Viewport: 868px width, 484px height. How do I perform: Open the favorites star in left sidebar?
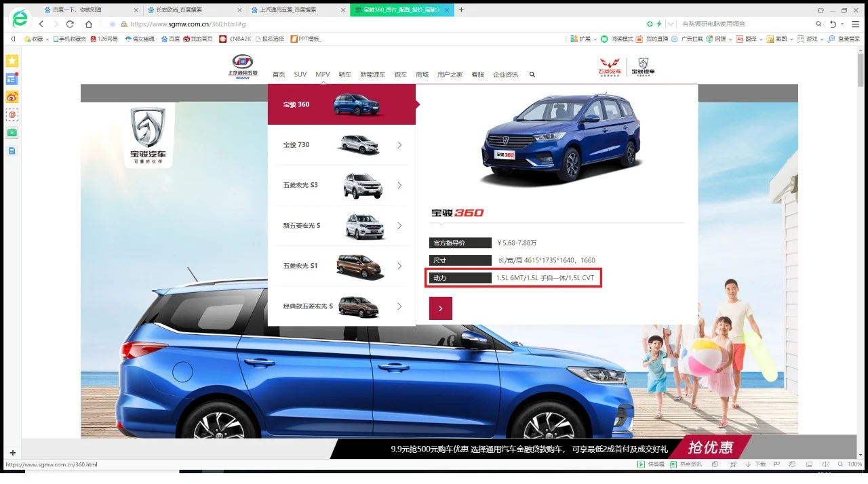coord(12,61)
